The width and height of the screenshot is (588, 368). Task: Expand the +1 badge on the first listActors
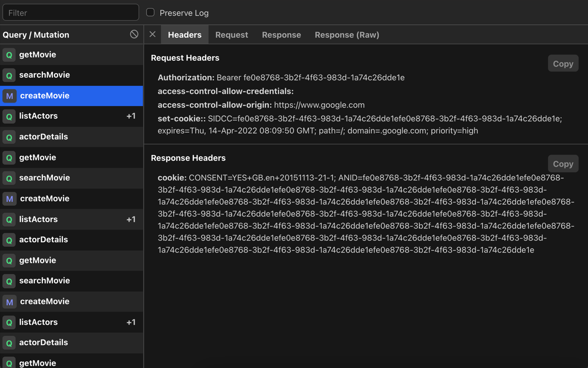click(131, 116)
